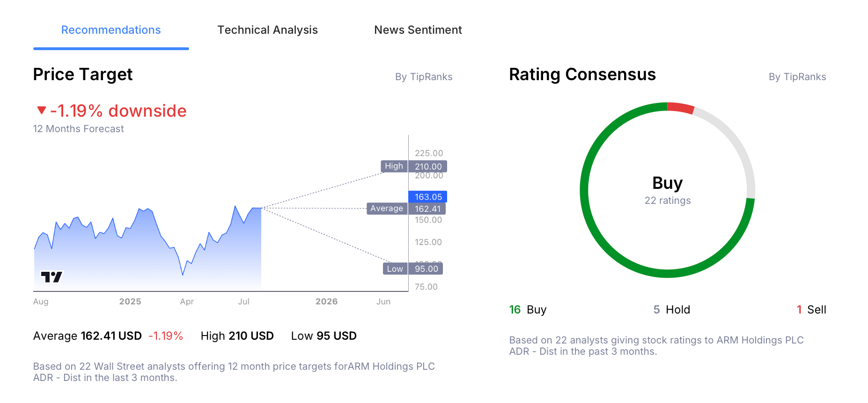Click the Price Target heading
868x403 pixels.
click(x=83, y=75)
